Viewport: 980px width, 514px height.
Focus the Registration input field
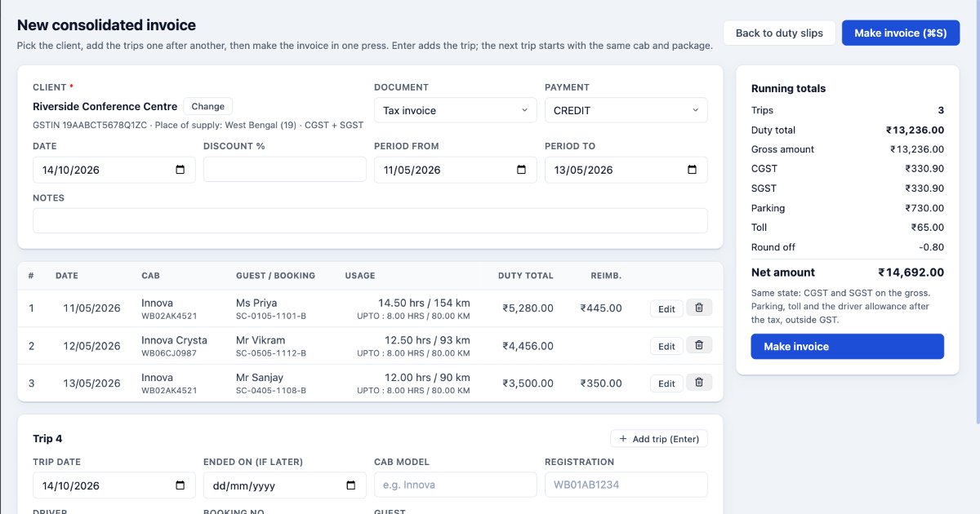click(x=626, y=485)
